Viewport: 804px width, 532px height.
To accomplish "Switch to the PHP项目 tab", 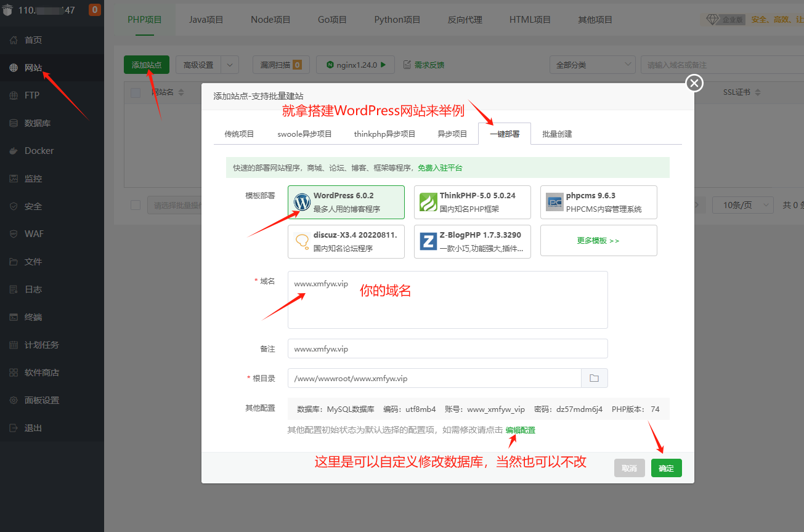I will (145, 20).
